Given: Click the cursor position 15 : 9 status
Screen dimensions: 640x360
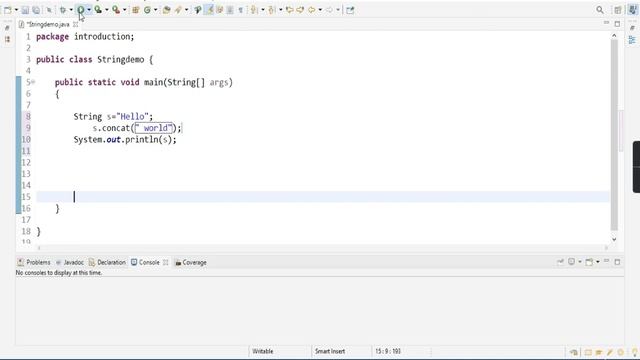Looking at the screenshot, I should tap(388, 351).
